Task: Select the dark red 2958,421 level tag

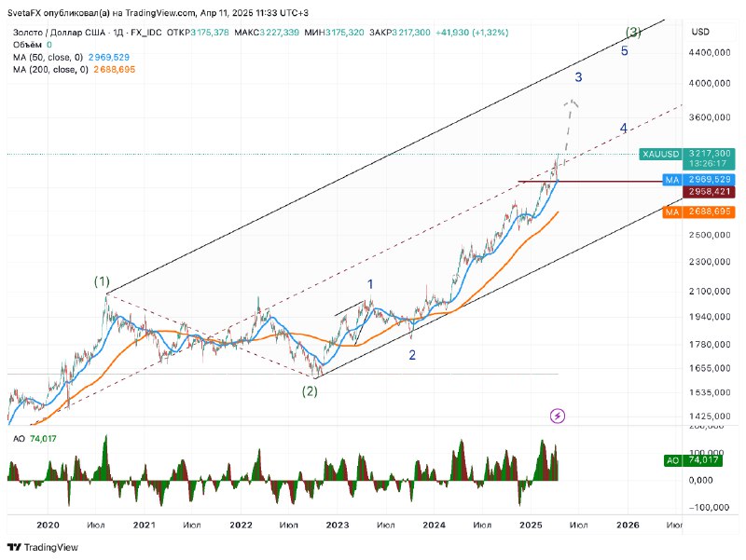Action: (709, 192)
